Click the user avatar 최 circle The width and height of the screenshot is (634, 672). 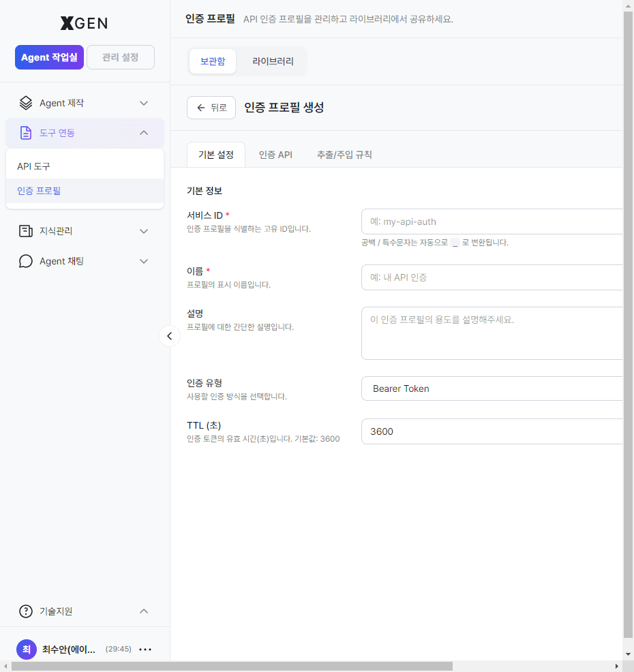tap(27, 650)
